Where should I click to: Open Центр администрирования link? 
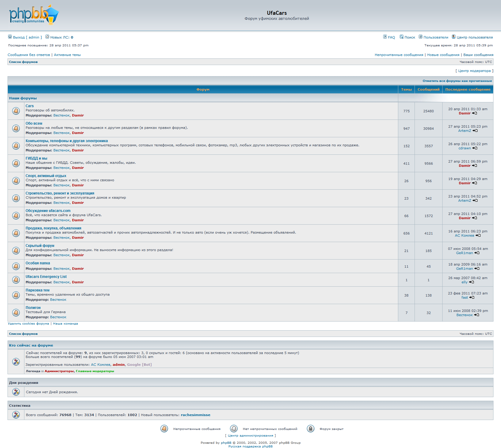250,435
